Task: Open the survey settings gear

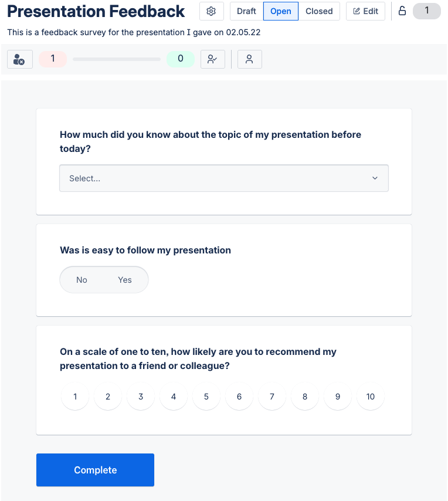Action: click(211, 11)
